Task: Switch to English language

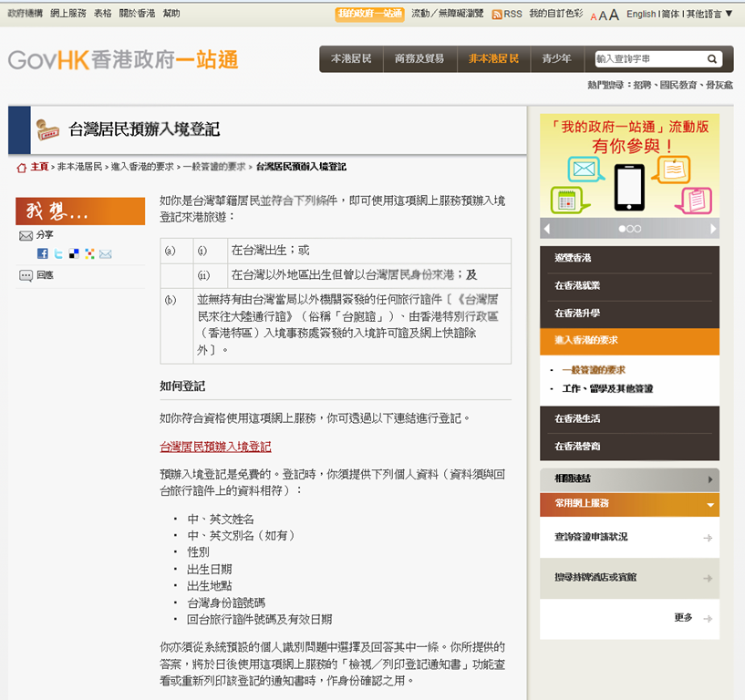Action: 641,15
